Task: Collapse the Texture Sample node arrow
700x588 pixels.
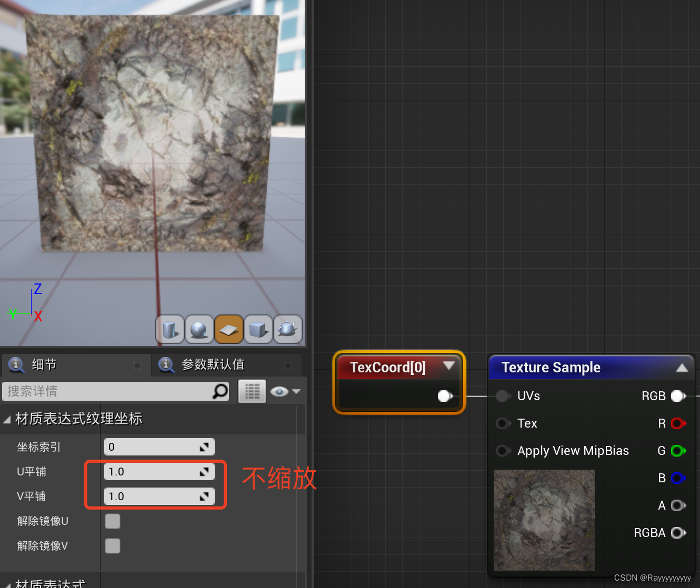Action: point(682,367)
